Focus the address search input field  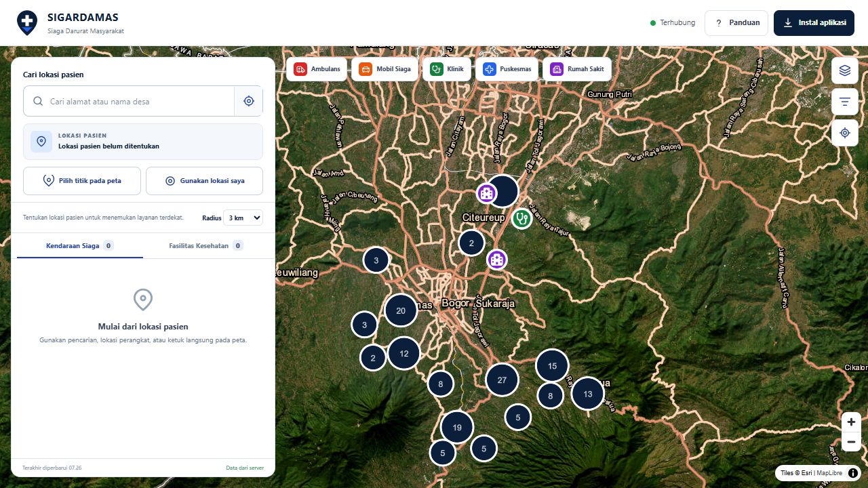pyautogui.click(x=130, y=101)
